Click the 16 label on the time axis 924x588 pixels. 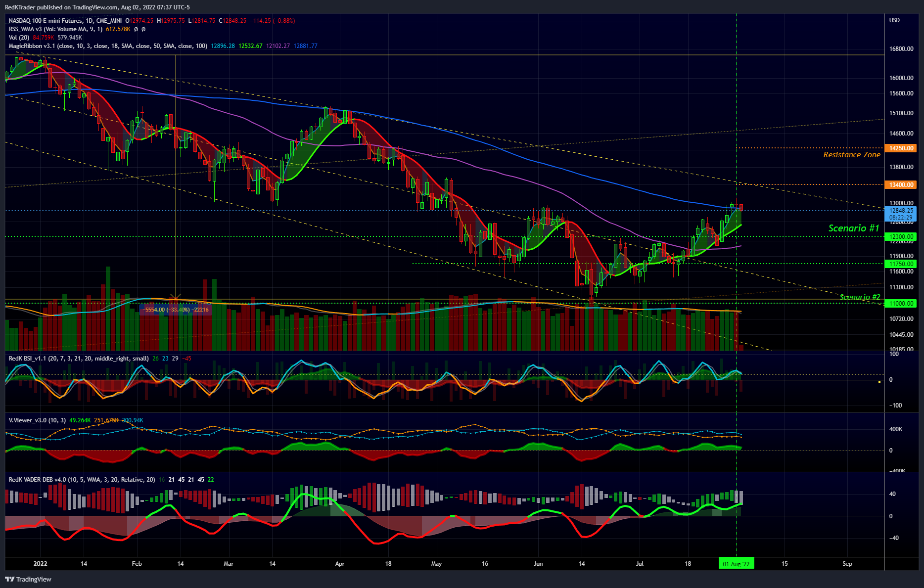[485, 564]
